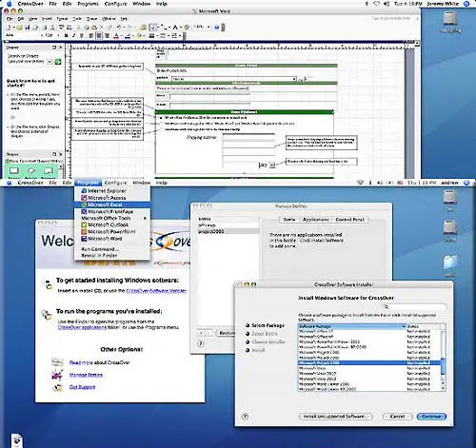Select the second radio button in the green-bordered form
476x448 pixels.
click(161, 124)
